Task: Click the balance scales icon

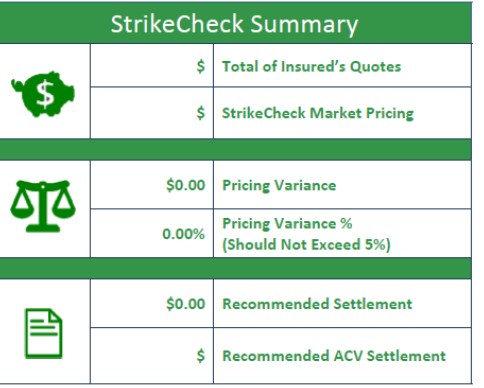Action: point(43,206)
